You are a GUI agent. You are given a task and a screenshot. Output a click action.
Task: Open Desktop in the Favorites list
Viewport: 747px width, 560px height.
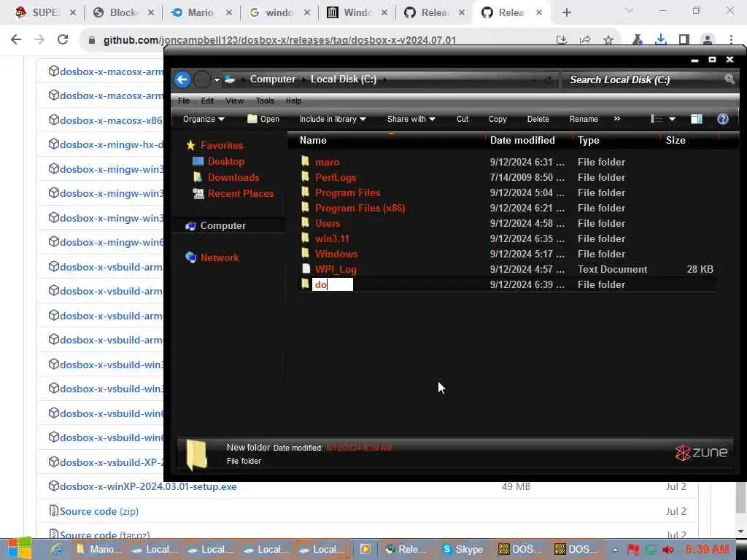226,161
